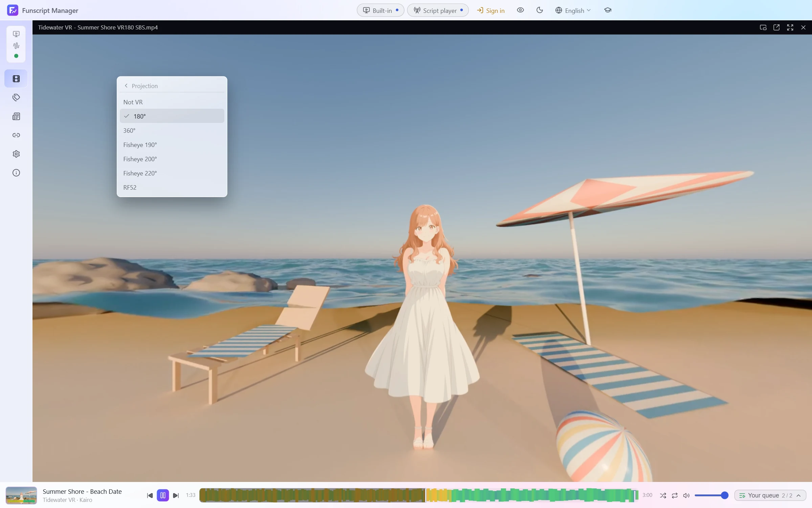The width and height of the screenshot is (812, 508).
Task: Skip to the next track
Action: pos(176,495)
